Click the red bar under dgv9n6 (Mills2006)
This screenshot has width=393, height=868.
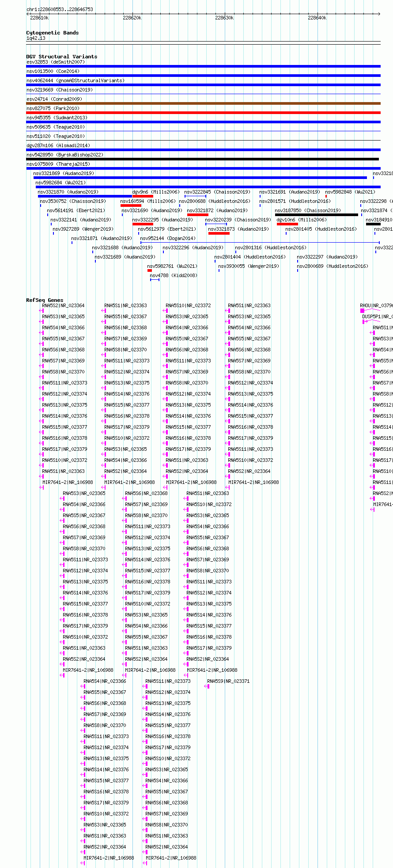143,196
